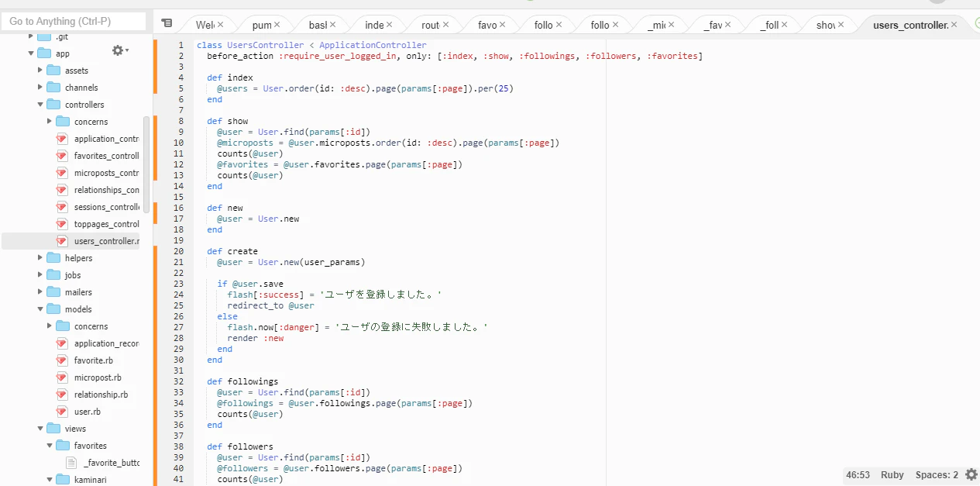The height and width of the screenshot is (486, 980).
Task: Close the users_controller tab
Action: (954, 25)
